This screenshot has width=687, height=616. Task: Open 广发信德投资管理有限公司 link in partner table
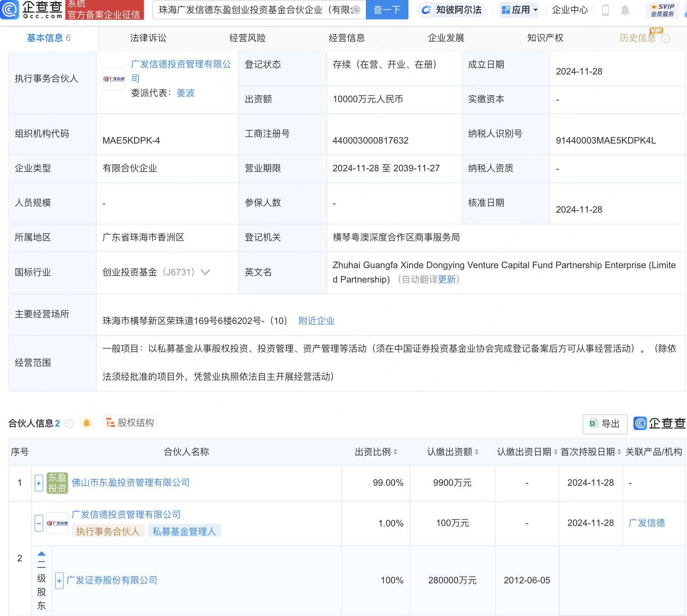pyautogui.click(x=126, y=515)
